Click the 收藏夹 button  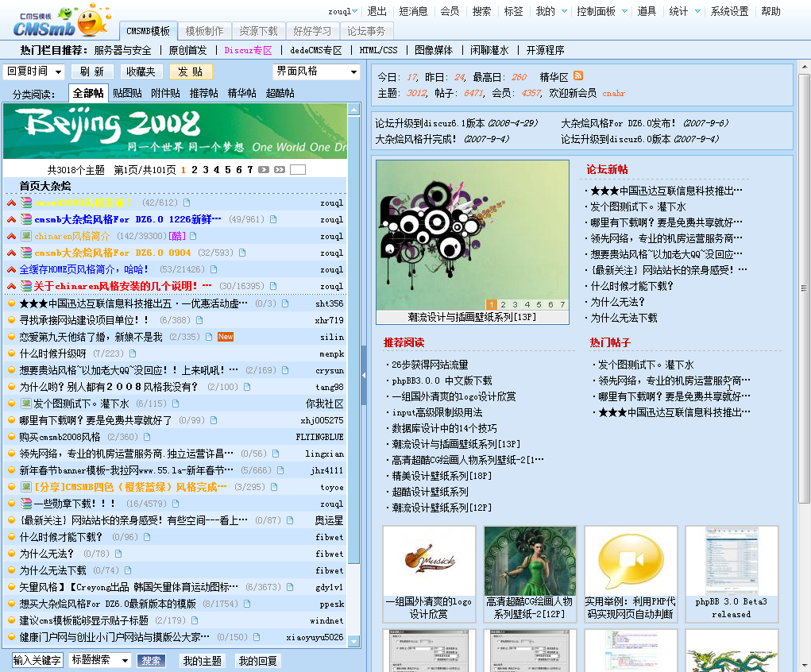coord(141,71)
